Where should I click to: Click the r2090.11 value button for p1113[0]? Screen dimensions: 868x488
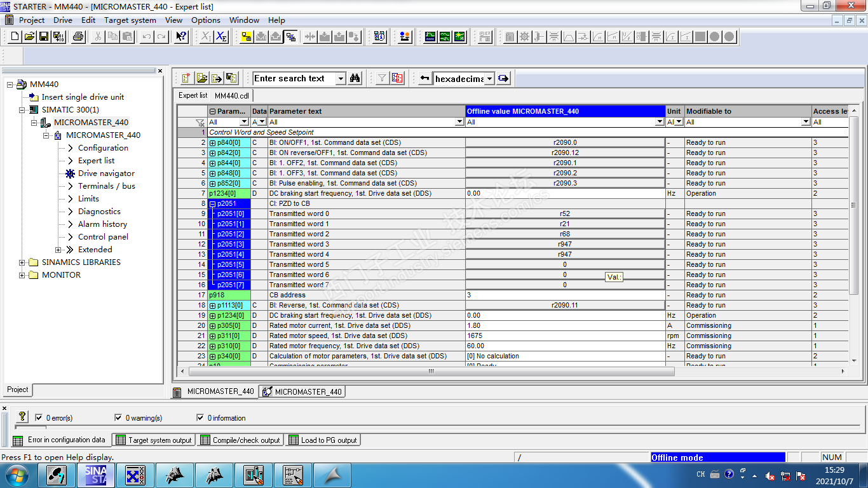[x=565, y=306]
